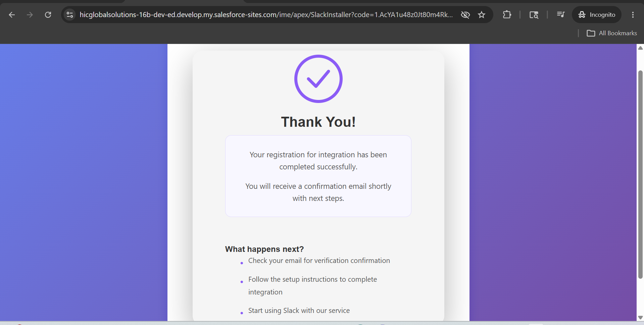Click the scrollbar up arrow

(640, 48)
